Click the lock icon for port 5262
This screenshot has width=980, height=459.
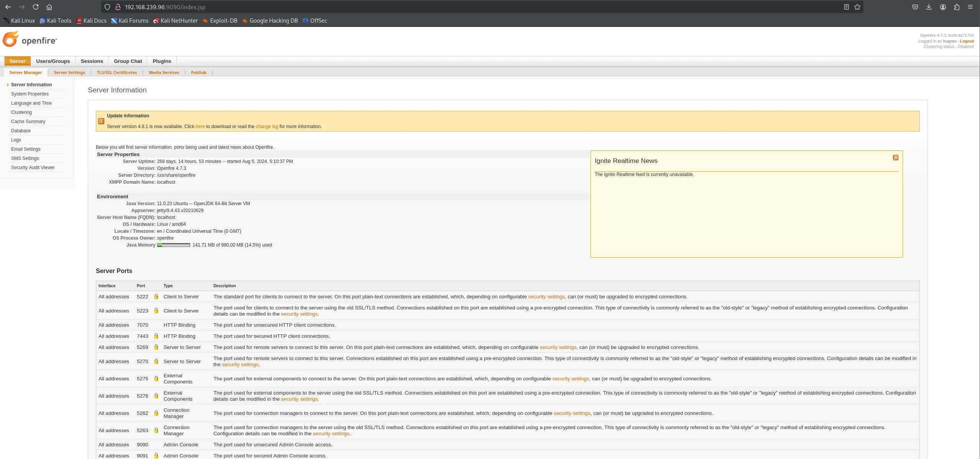coord(156,413)
